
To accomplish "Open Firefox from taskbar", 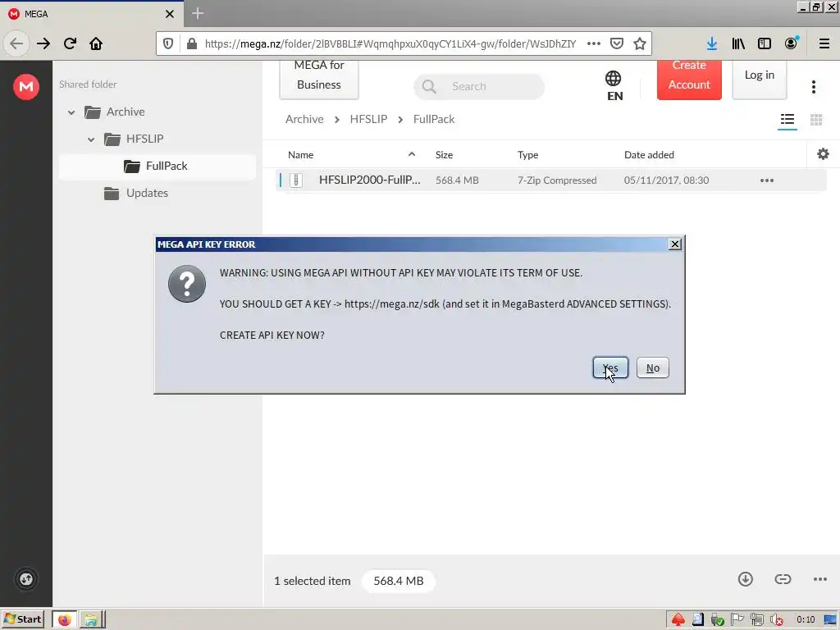I will [64, 619].
